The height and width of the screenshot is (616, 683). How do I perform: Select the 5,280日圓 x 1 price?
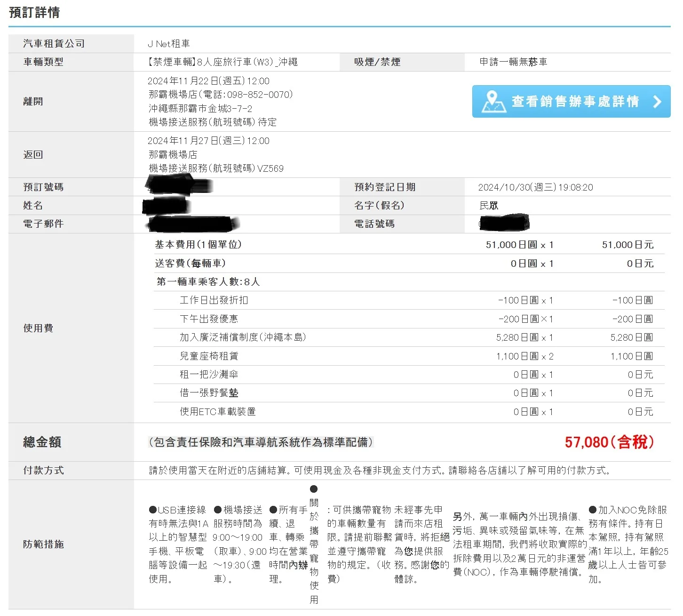tap(525, 337)
